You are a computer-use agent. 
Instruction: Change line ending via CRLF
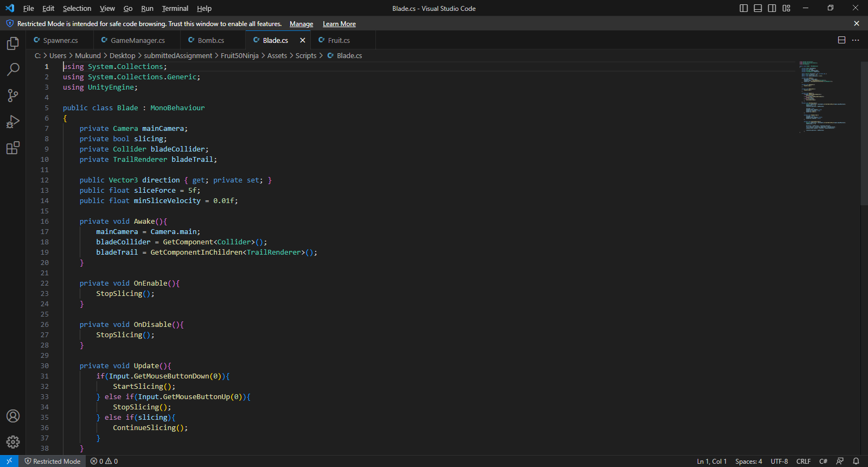click(x=803, y=461)
